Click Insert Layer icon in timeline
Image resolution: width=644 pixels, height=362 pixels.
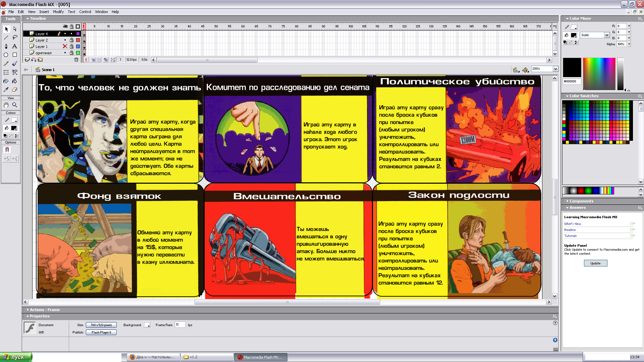pyautogui.click(x=27, y=60)
